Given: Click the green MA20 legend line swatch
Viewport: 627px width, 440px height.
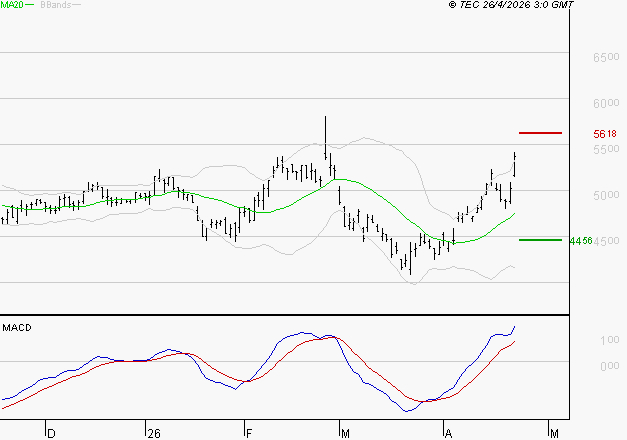Looking at the screenshot, I should pyautogui.click(x=28, y=5).
